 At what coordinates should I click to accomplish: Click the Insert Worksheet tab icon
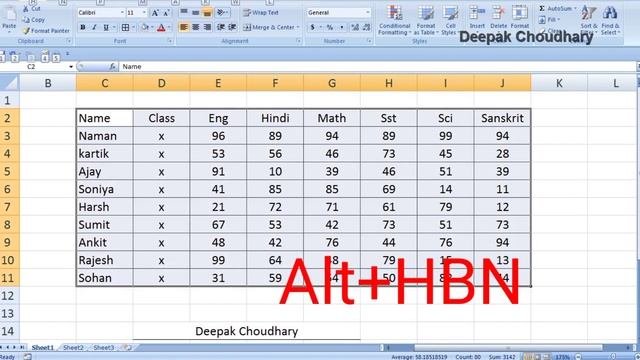[x=128, y=348]
